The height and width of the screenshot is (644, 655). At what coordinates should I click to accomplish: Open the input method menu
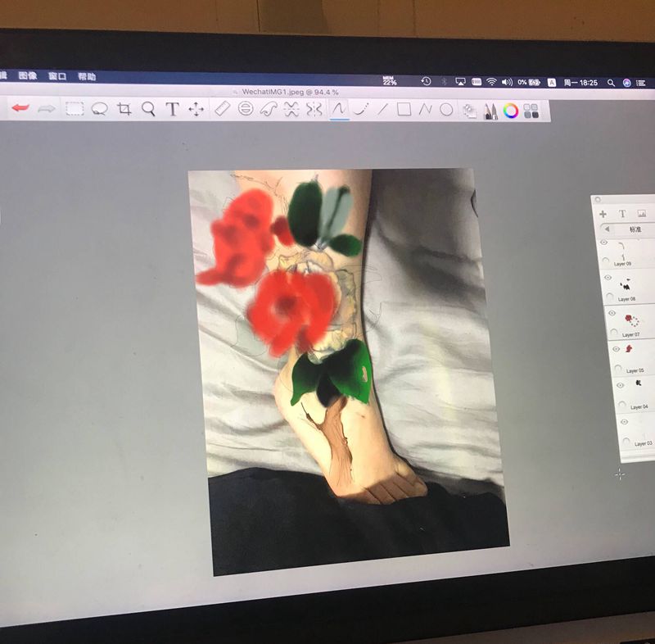coord(552,83)
